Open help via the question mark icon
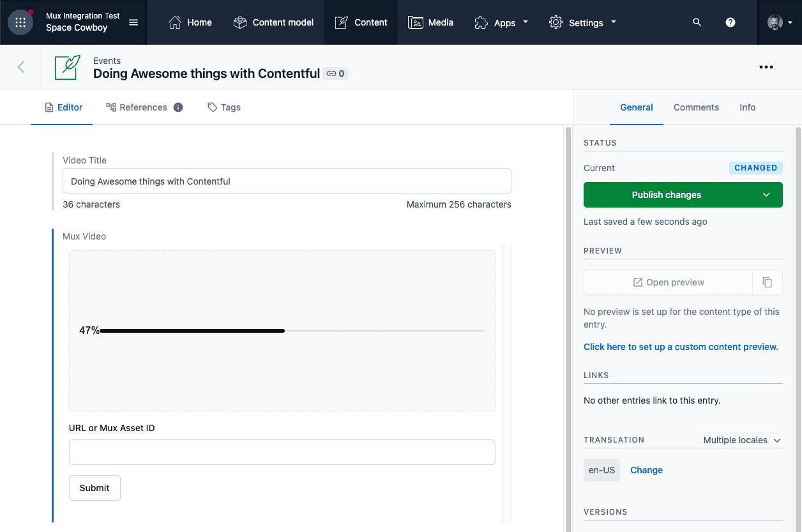Viewport: 802px width, 532px height. pos(730,22)
